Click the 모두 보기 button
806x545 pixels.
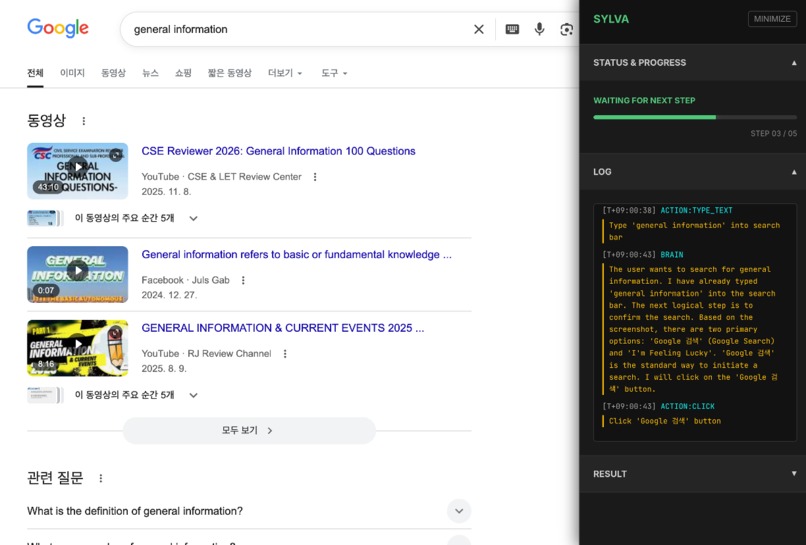coord(249,430)
